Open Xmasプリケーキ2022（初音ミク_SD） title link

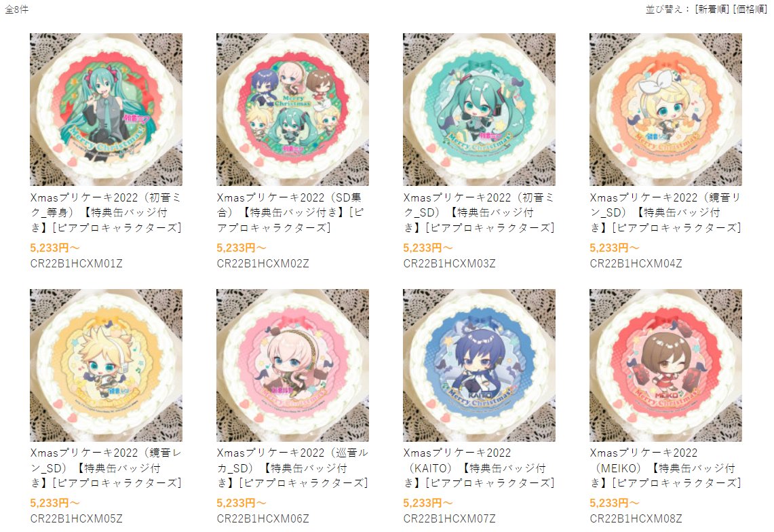point(480,212)
